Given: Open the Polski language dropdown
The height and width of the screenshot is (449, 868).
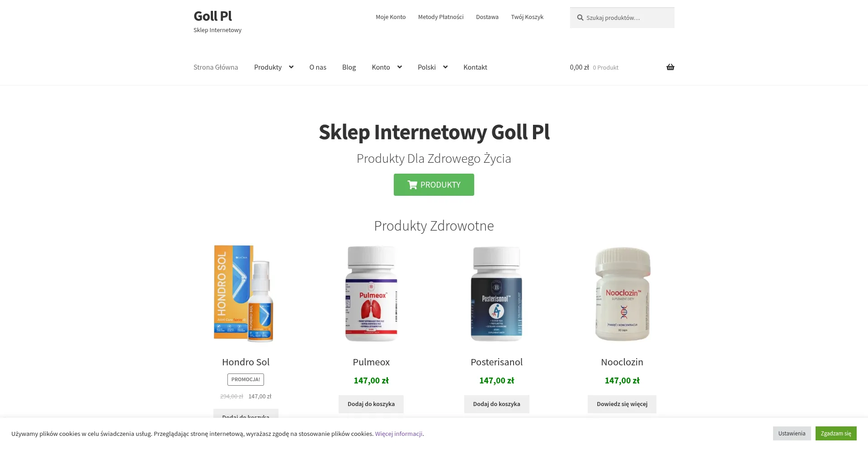Looking at the screenshot, I should pyautogui.click(x=433, y=67).
